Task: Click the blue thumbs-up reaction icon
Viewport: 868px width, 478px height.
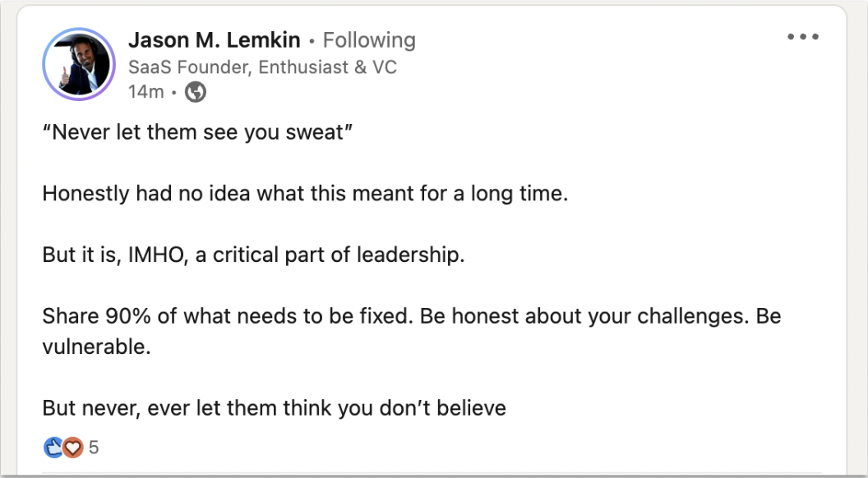Action: (53, 447)
